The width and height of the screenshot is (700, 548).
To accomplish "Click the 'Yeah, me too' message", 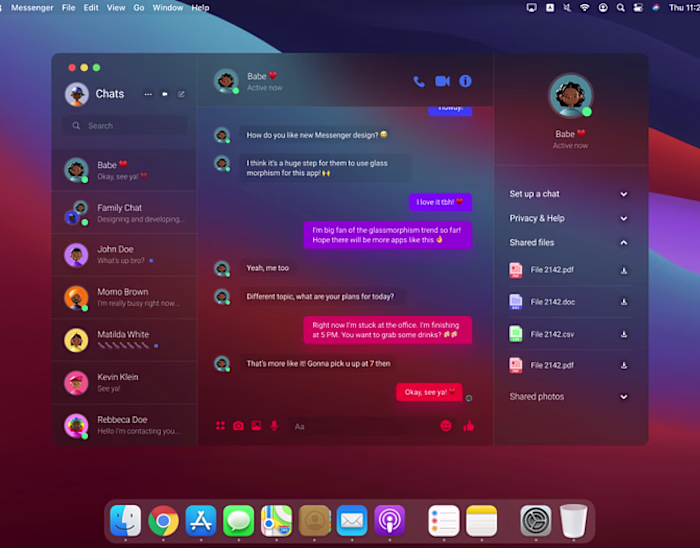I will point(268,268).
